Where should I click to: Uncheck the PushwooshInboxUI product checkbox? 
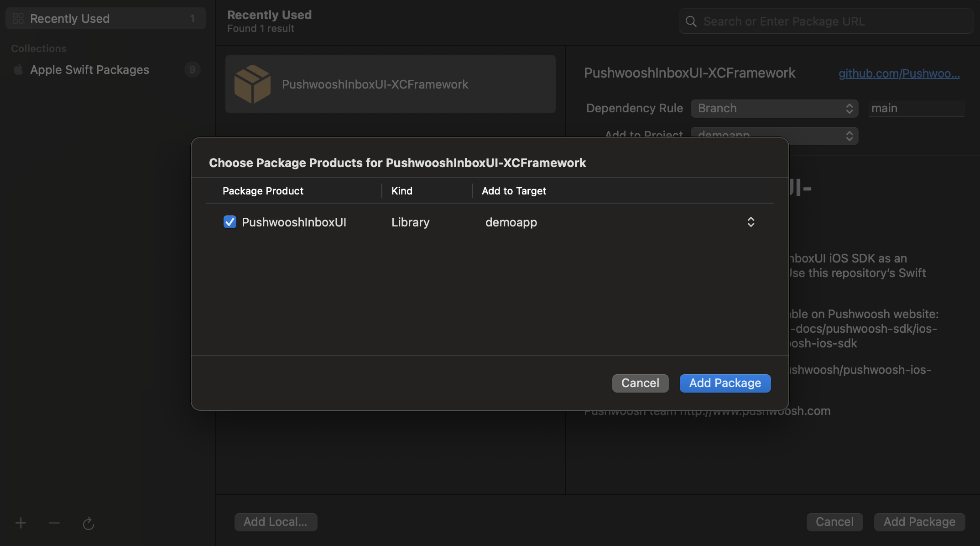coord(229,222)
